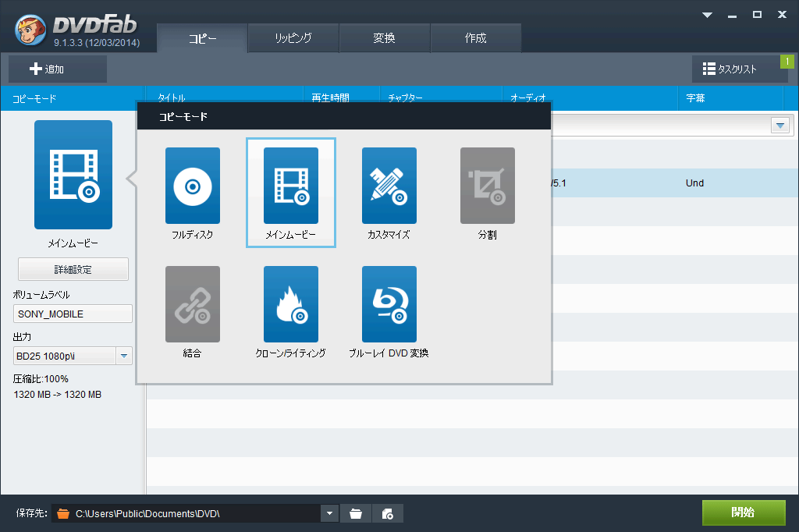Select the カスタマイズ (Customize) copy mode
Screen dimensions: 799x532
pyautogui.click(x=389, y=186)
